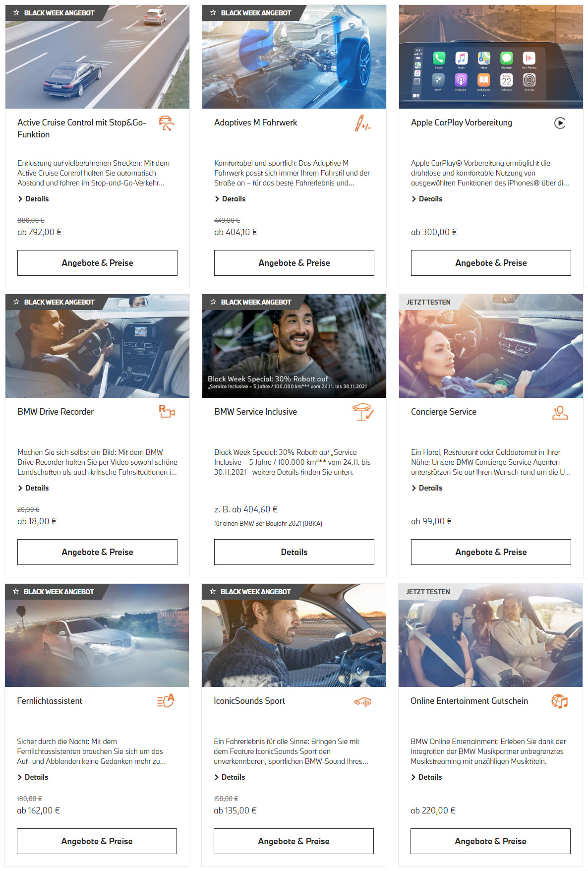Expand Details for Active Cruise Control
Image resolution: width=588 pixels, height=871 pixels.
click(x=33, y=199)
